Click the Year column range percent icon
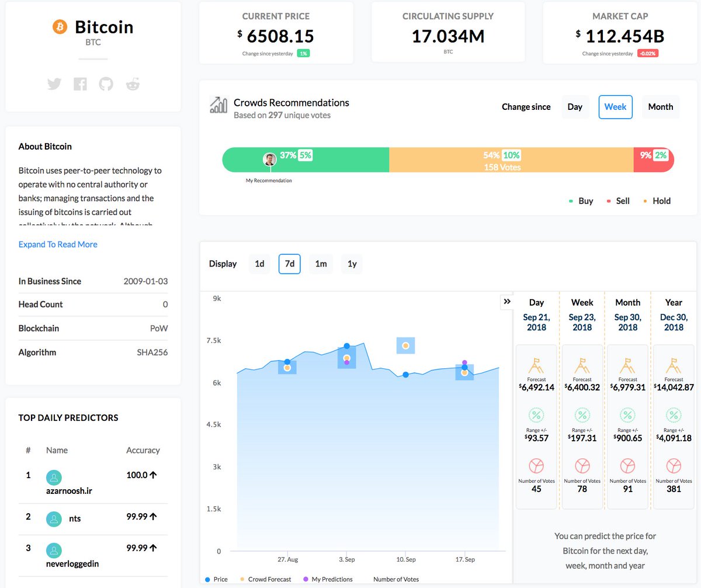The width and height of the screenshot is (701, 588). click(x=674, y=416)
